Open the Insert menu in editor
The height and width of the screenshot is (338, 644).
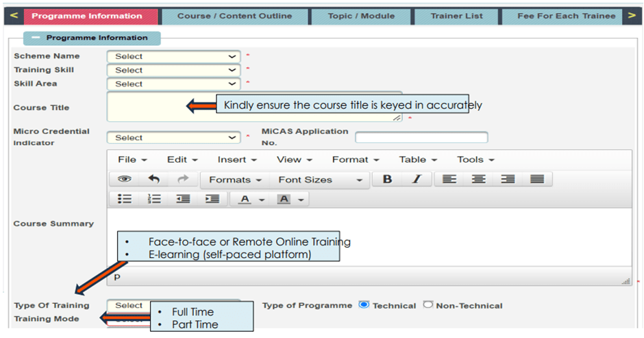pyautogui.click(x=237, y=159)
